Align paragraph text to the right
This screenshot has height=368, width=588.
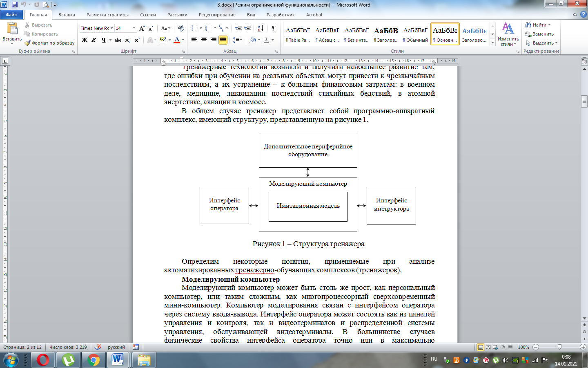[x=214, y=40]
